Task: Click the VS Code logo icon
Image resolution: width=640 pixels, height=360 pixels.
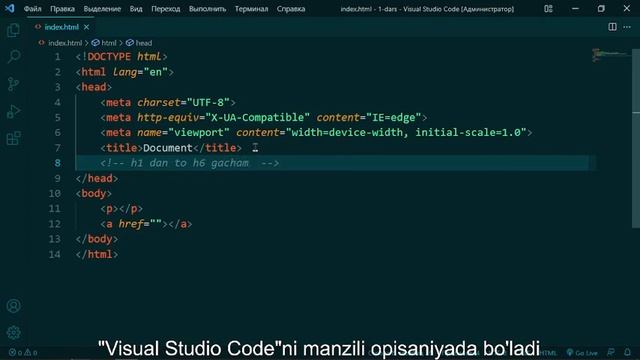Action: tap(9, 8)
